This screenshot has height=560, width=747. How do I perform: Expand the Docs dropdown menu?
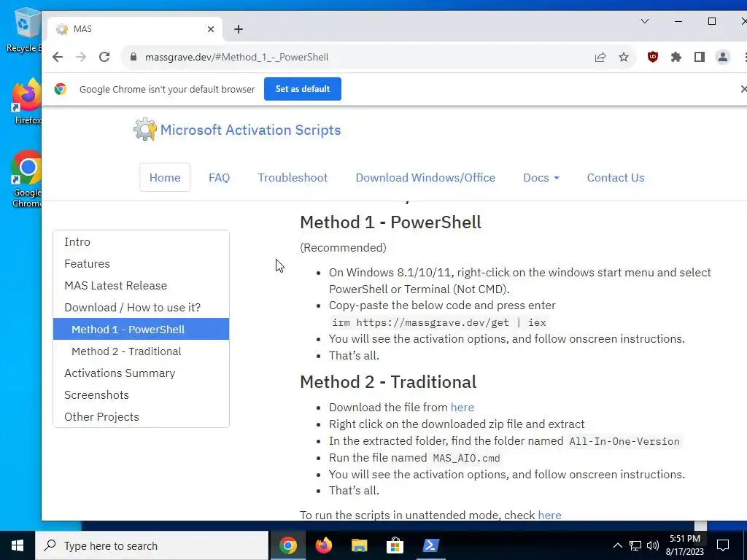[x=541, y=178]
